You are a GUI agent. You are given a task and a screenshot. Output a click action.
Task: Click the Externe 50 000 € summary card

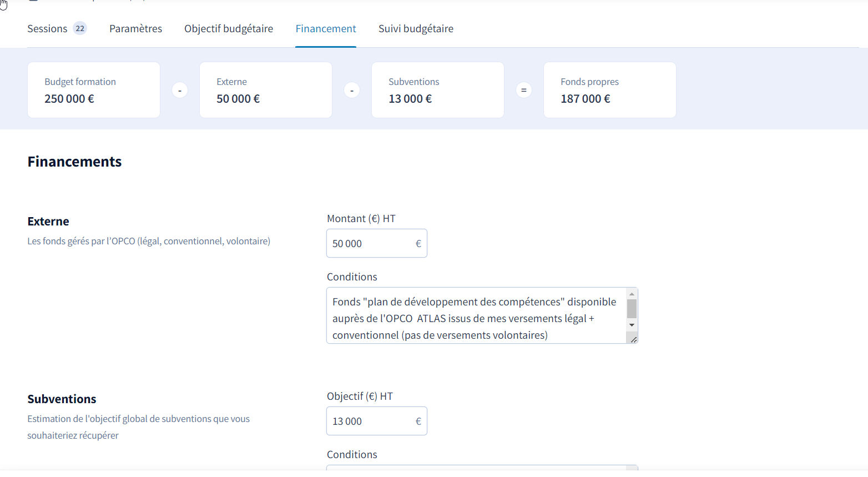tap(266, 90)
